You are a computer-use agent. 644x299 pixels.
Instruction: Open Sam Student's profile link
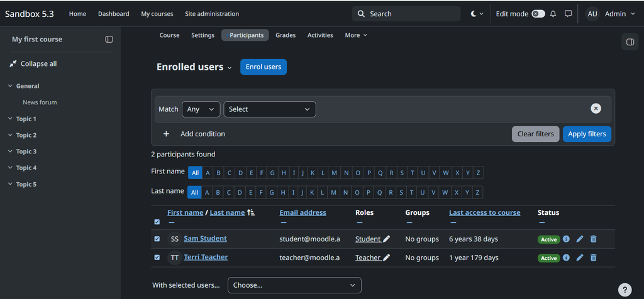(206, 238)
